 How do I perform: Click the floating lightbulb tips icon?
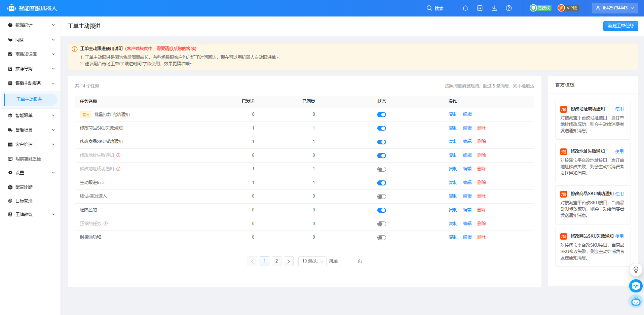pyautogui.click(x=636, y=270)
